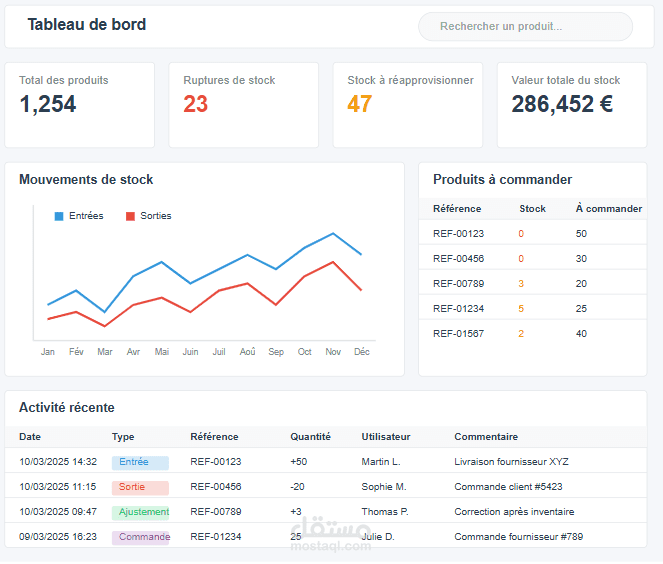Select the 10/03/2025 09:47 date cell
Screen dimensions: 663x564
(x=58, y=512)
